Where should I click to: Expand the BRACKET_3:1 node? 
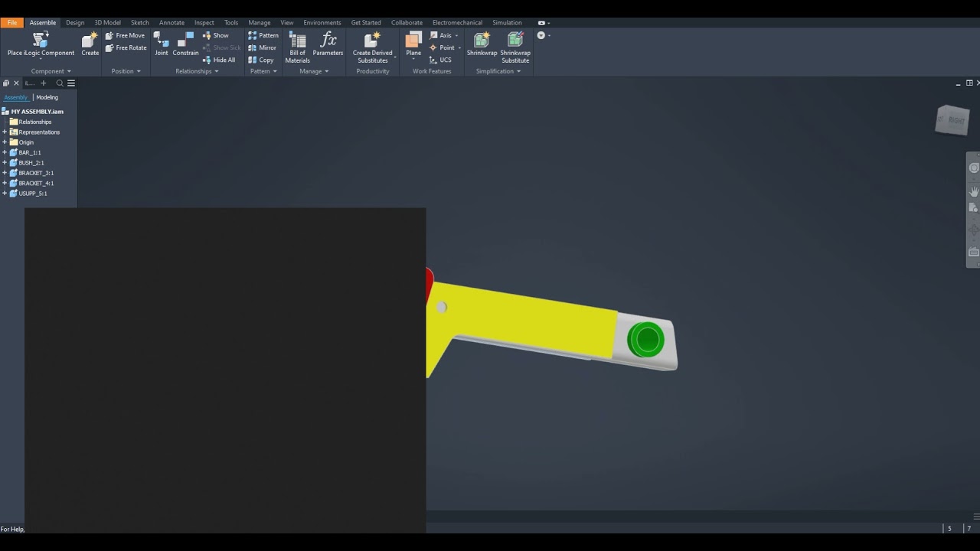coord(5,173)
